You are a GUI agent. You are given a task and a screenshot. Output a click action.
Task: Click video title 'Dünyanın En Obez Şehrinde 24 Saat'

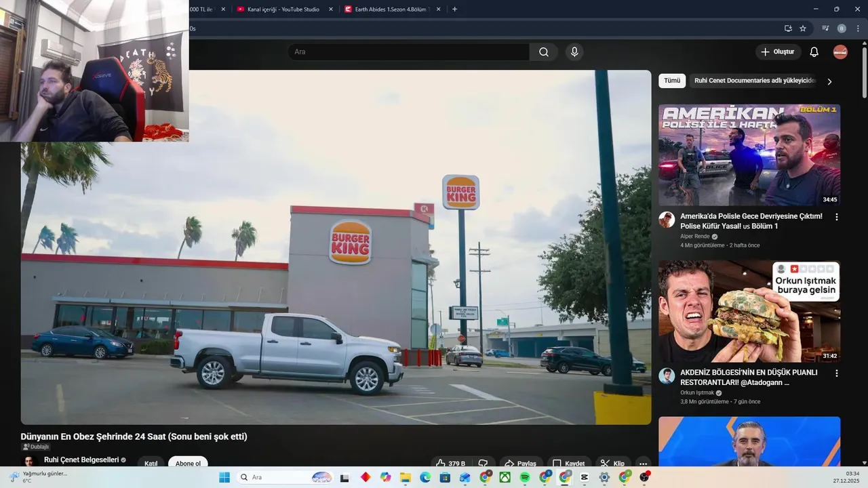pyautogui.click(x=134, y=436)
